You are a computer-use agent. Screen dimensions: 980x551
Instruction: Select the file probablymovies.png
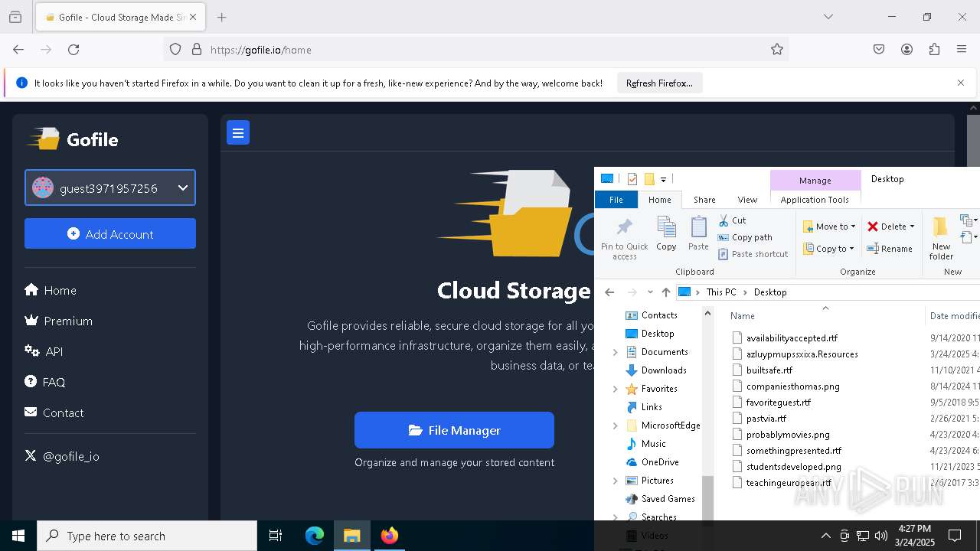point(788,435)
